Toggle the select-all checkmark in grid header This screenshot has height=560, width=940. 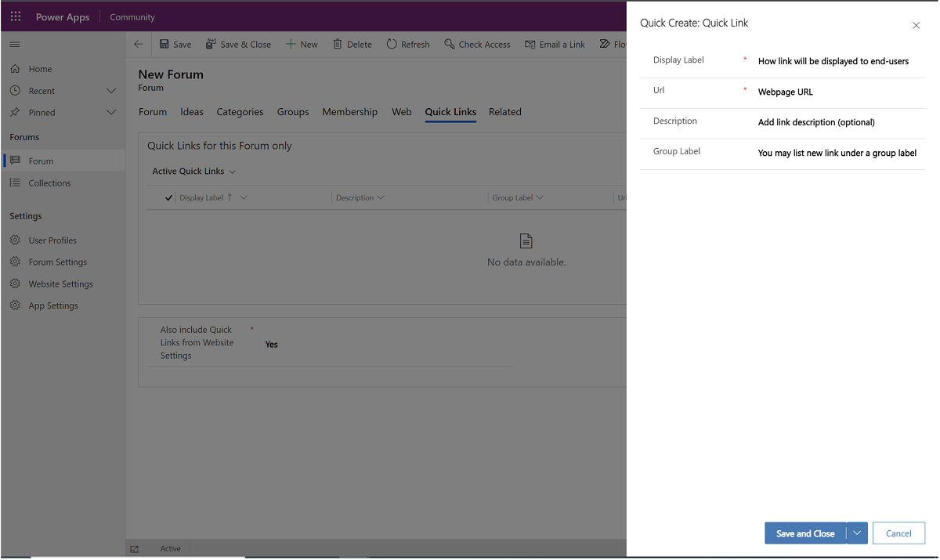168,198
